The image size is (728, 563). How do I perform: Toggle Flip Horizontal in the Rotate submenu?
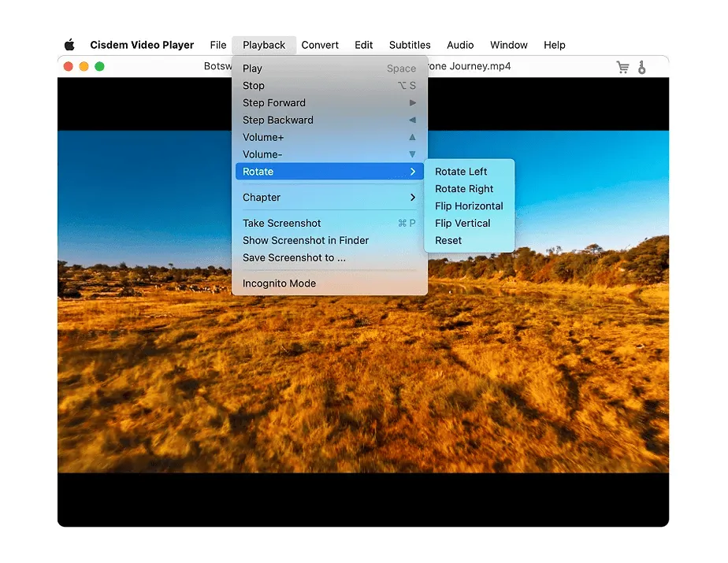tap(469, 206)
